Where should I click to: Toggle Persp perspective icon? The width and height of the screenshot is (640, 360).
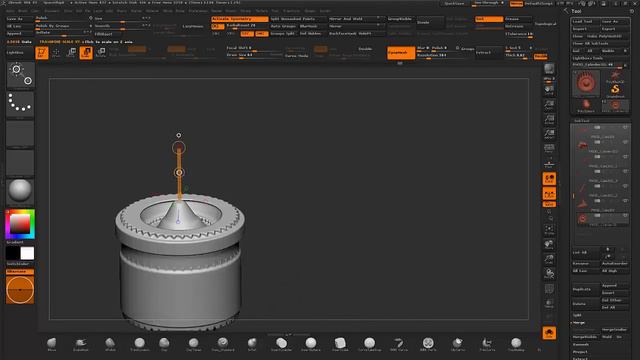(549, 149)
